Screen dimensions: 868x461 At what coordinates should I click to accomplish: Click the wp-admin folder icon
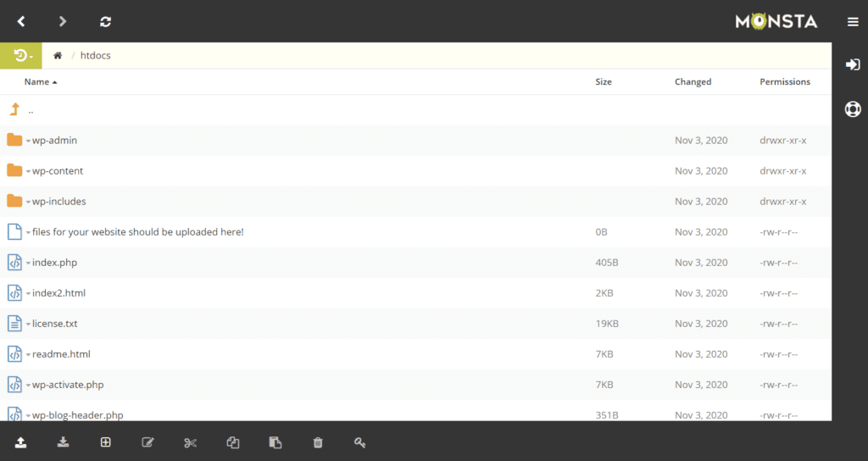click(x=14, y=140)
